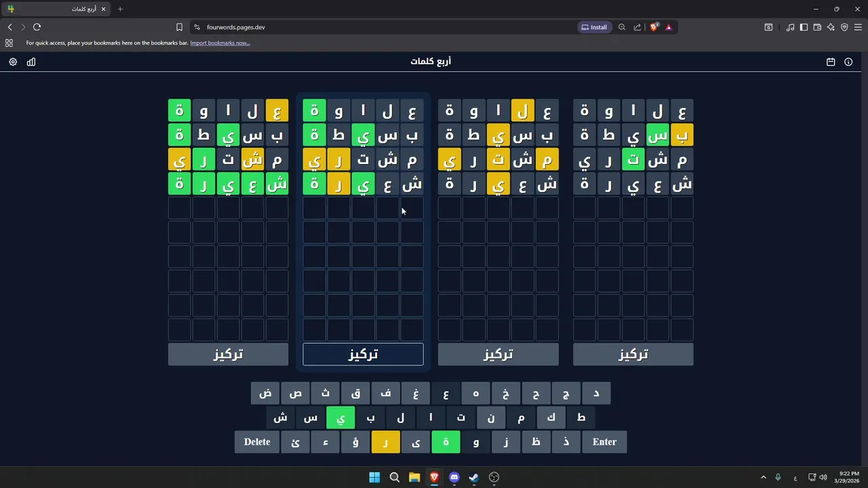Image resolution: width=868 pixels, height=488 pixels.
Task: Open Brave Shields lion icon
Action: click(x=654, y=27)
